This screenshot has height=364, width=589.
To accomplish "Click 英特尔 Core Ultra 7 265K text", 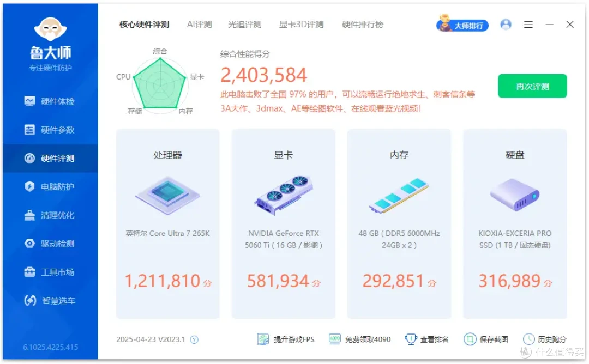I will (167, 233).
